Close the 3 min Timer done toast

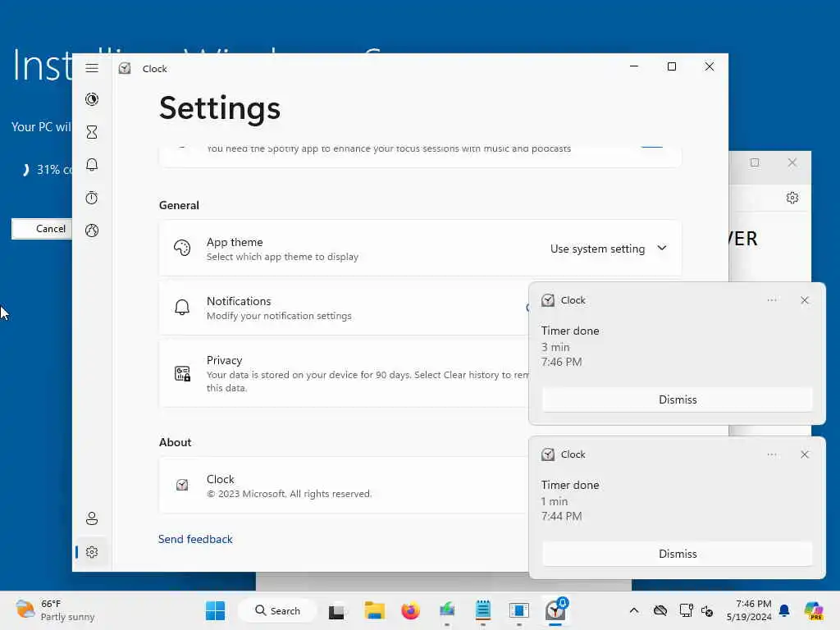point(804,300)
